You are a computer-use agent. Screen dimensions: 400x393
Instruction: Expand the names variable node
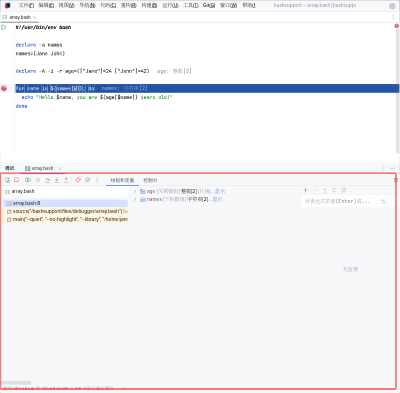pos(135,199)
